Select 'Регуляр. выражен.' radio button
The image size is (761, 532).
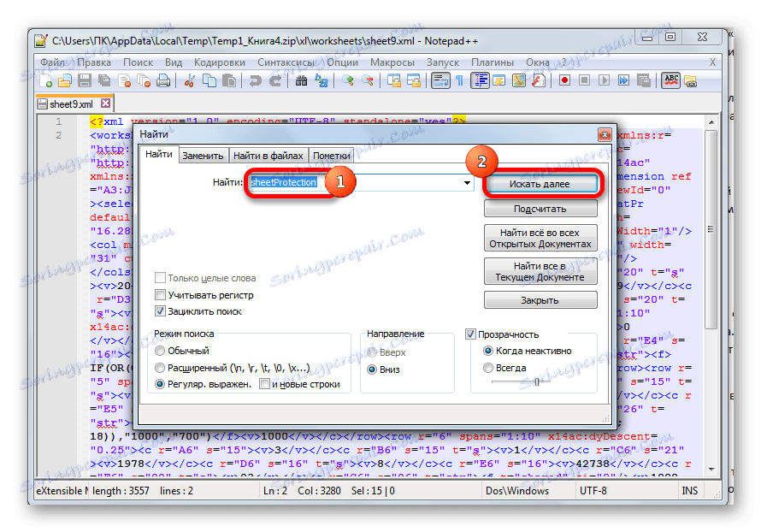click(x=160, y=384)
